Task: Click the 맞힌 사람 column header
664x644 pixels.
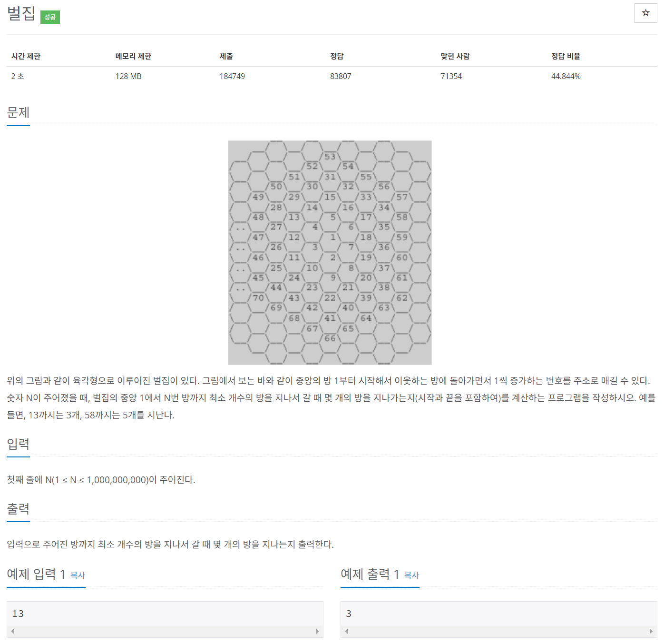Action: [455, 56]
